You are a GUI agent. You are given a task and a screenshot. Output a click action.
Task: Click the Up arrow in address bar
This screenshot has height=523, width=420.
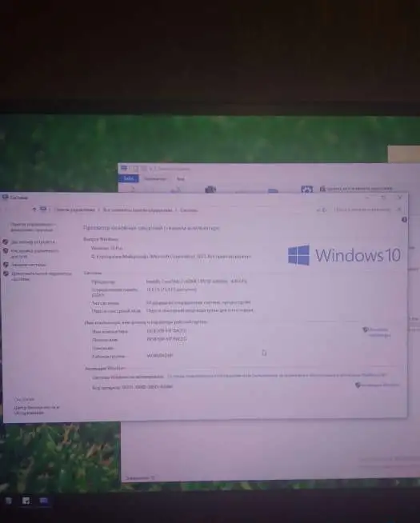pos(34,210)
